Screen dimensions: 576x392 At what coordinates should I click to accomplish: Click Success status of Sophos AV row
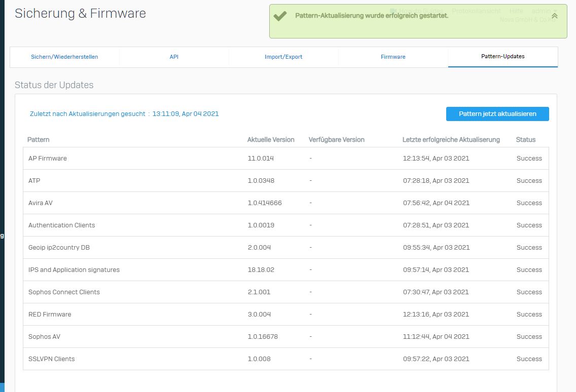529,337
